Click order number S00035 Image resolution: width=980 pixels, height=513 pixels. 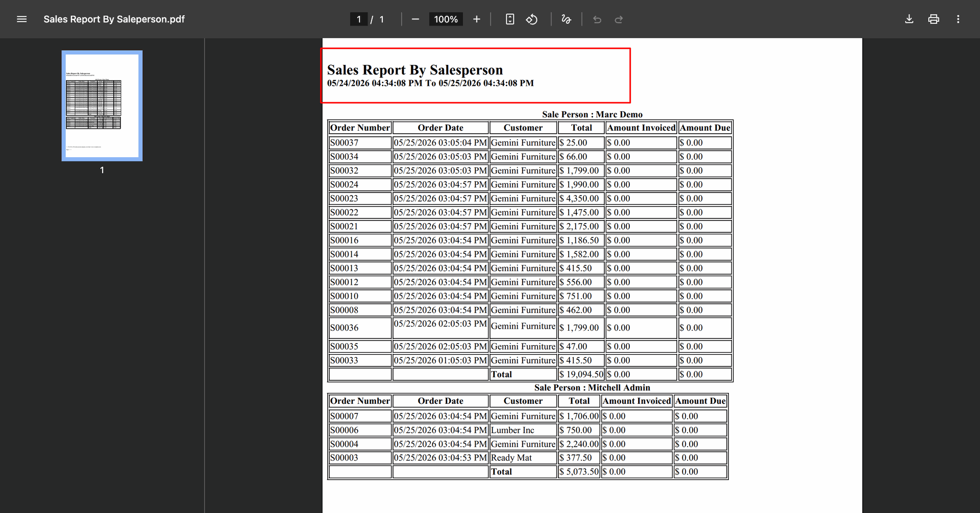coord(345,347)
